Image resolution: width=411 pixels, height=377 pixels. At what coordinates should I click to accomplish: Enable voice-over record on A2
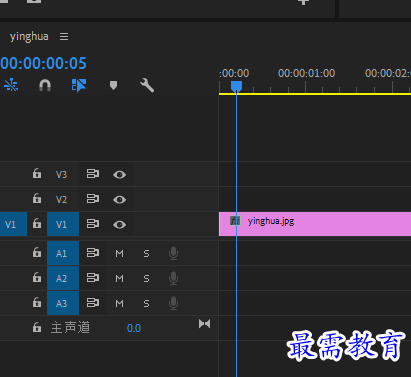(x=173, y=278)
